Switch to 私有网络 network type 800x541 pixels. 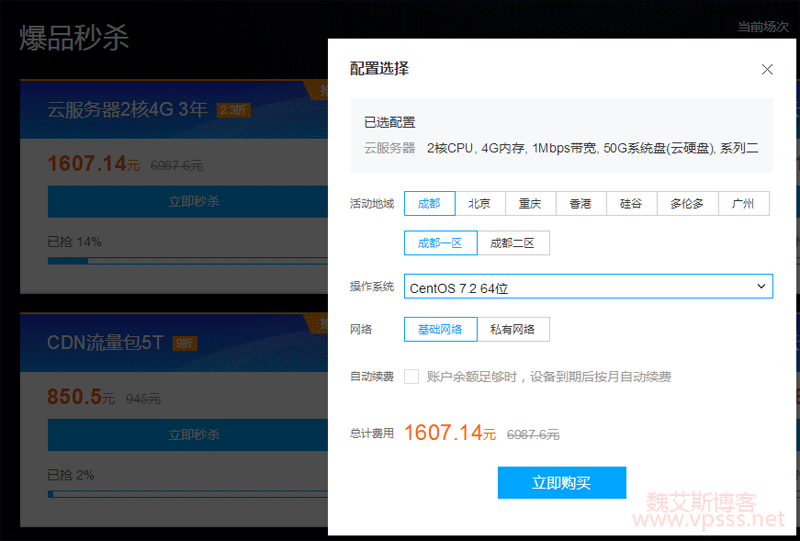[x=512, y=329]
